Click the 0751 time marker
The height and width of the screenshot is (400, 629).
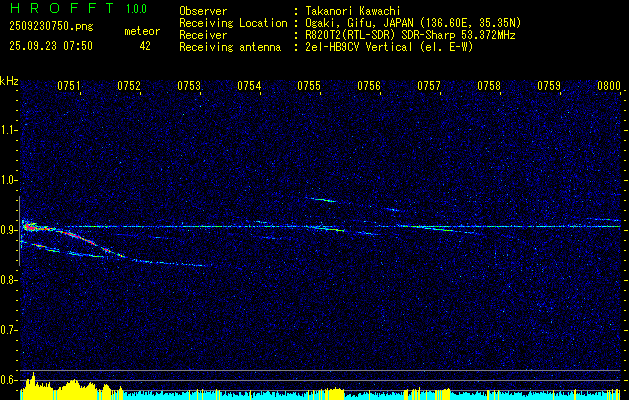69,86
